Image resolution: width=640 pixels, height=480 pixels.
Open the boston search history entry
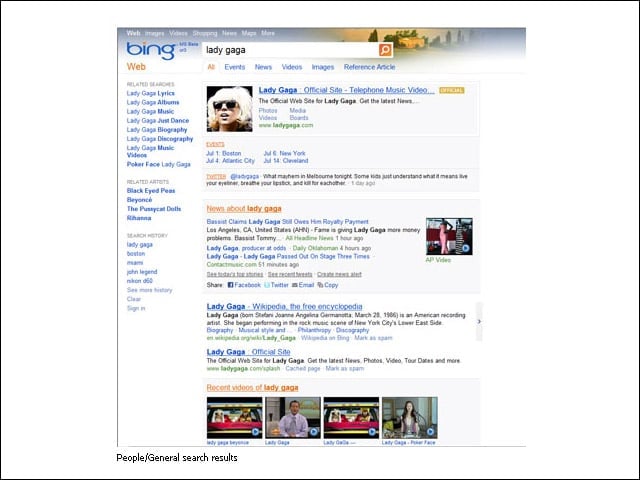click(136, 253)
